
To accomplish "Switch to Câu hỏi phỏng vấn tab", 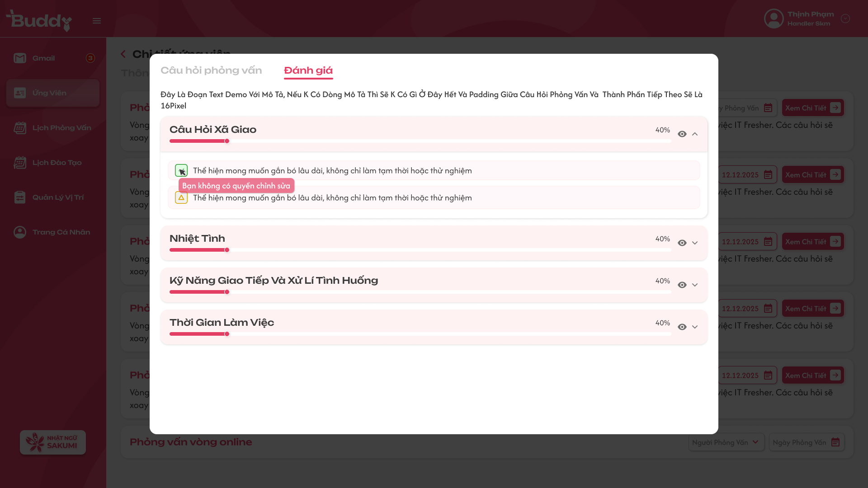I will coord(211,70).
